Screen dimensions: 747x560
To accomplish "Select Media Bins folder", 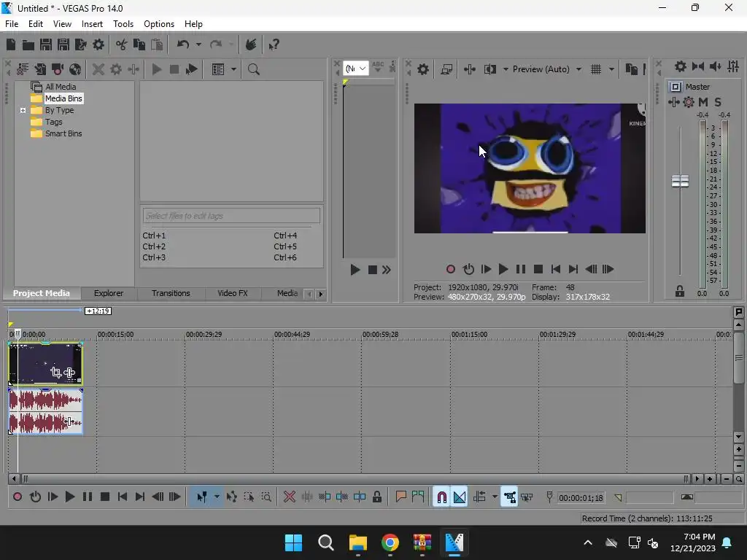I will [63, 98].
